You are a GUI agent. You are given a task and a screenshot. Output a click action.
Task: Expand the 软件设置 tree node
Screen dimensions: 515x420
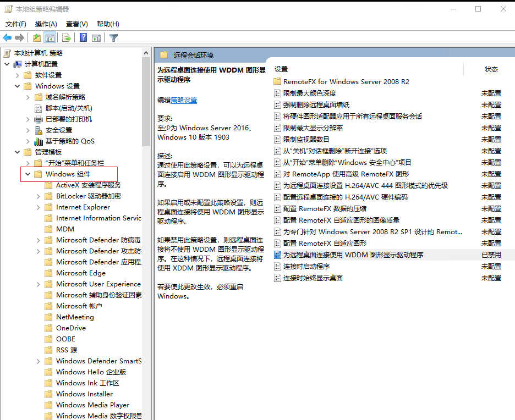click(x=17, y=75)
